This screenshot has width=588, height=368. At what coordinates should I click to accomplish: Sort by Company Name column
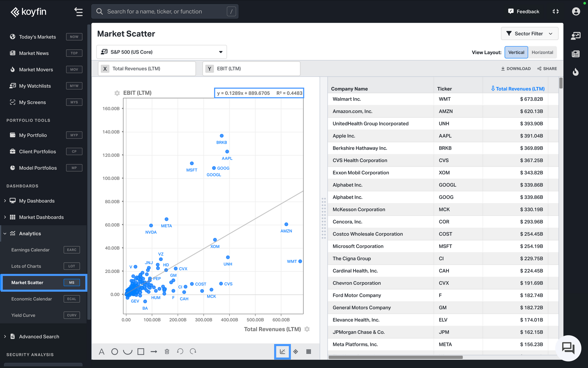coord(349,89)
